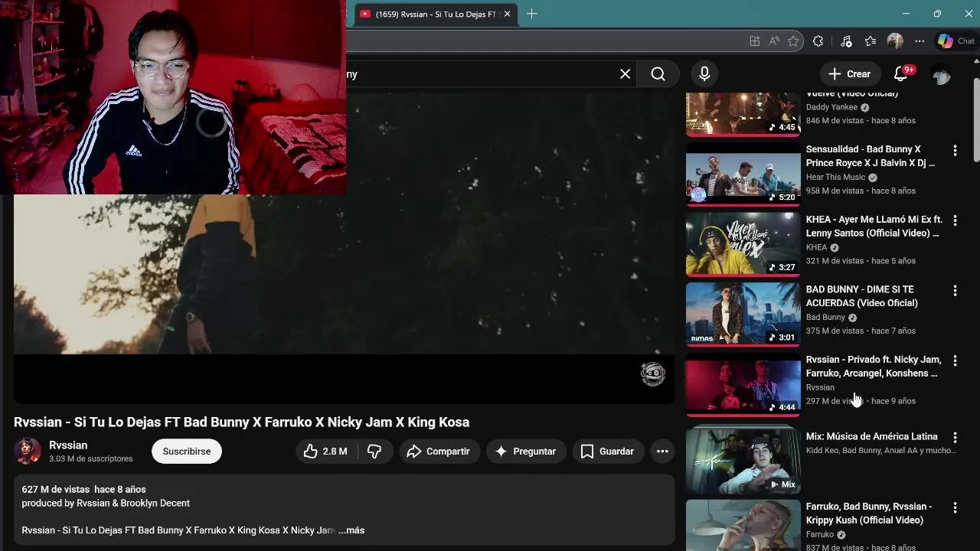Open the DIME SI TE ACUERDAS thumbnail
This screenshot has height=551, width=980.
(x=743, y=315)
